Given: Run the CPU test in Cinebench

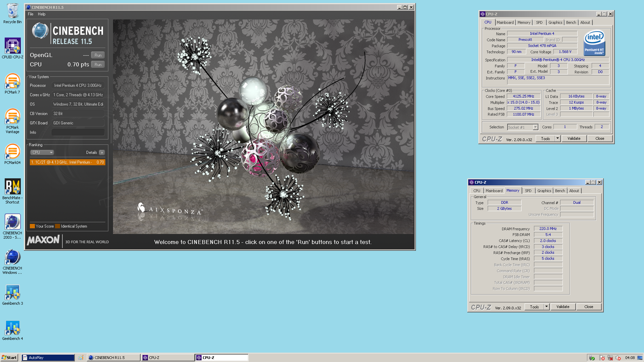Looking at the screenshot, I should click(x=98, y=65).
